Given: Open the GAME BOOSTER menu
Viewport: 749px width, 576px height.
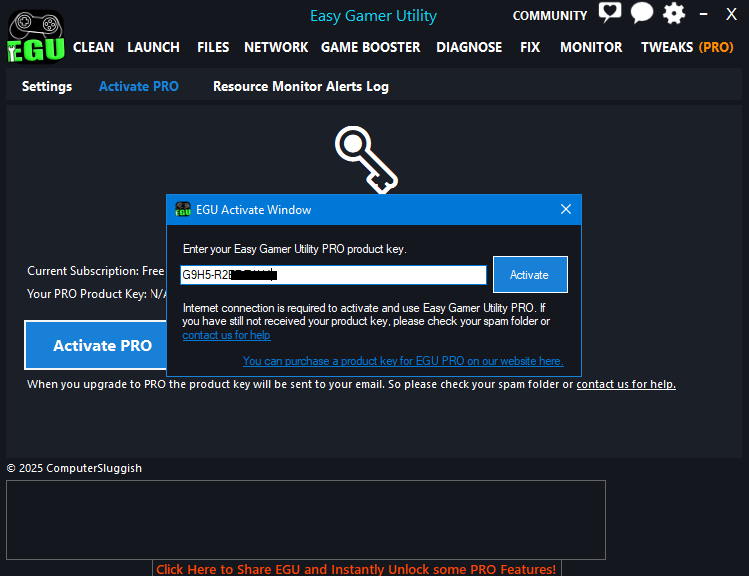Looking at the screenshot, I should click(x=371, y=47).
